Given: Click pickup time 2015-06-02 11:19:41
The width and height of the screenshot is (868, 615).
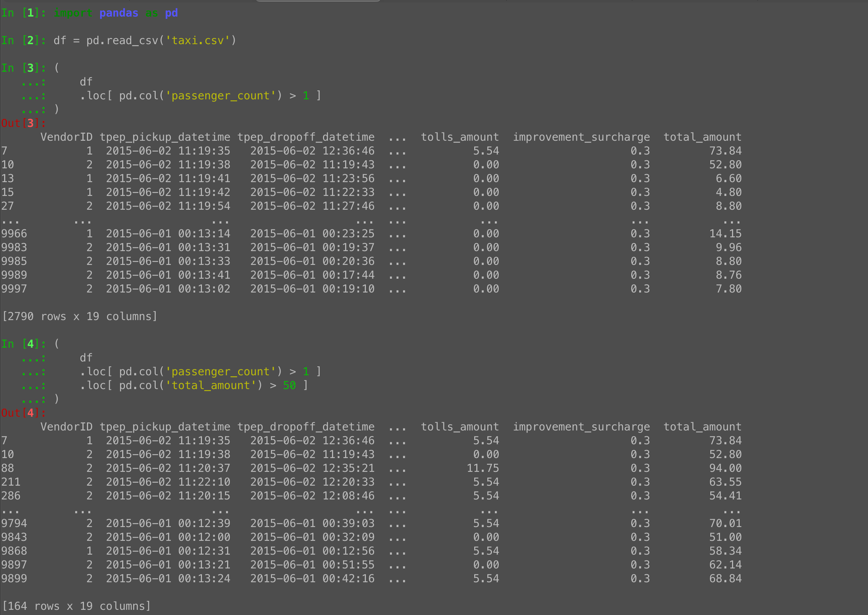Looking at the screenshot, I should (x=168, y=178).
